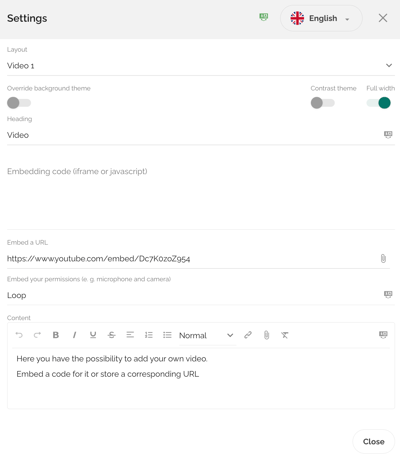
Task: Open the Normal text style dropdown
Action: point(206,335)
